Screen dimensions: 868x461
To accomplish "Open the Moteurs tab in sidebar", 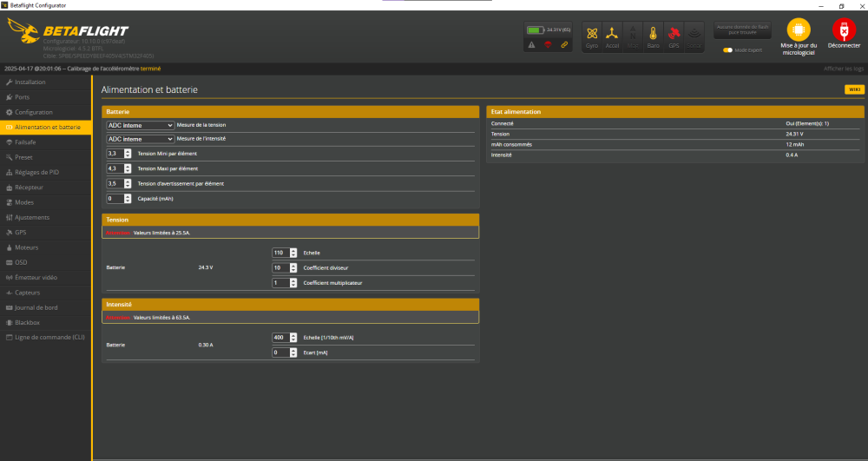I will (26, 247).
